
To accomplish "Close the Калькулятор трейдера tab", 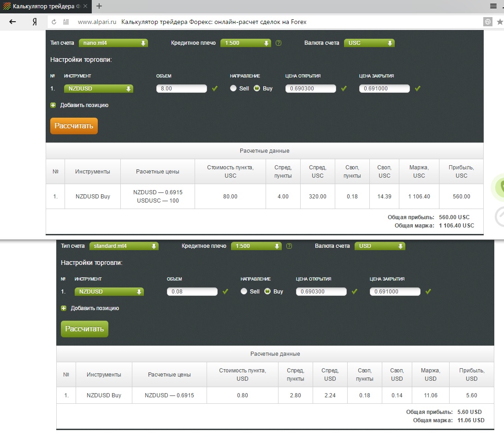I will (85, 6).
